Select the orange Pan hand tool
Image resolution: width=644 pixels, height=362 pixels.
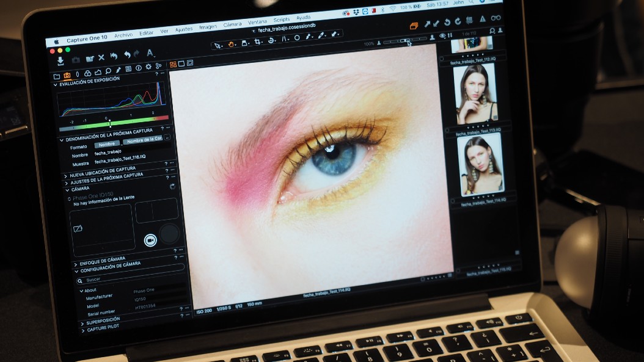232,43
